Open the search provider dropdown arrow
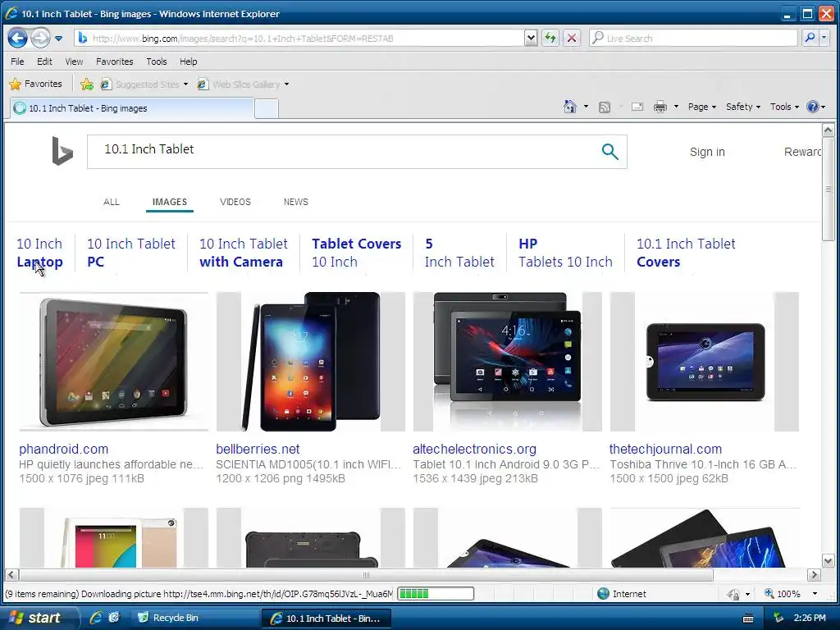Screen dimensions: 840x630 (x=824, y=38)
